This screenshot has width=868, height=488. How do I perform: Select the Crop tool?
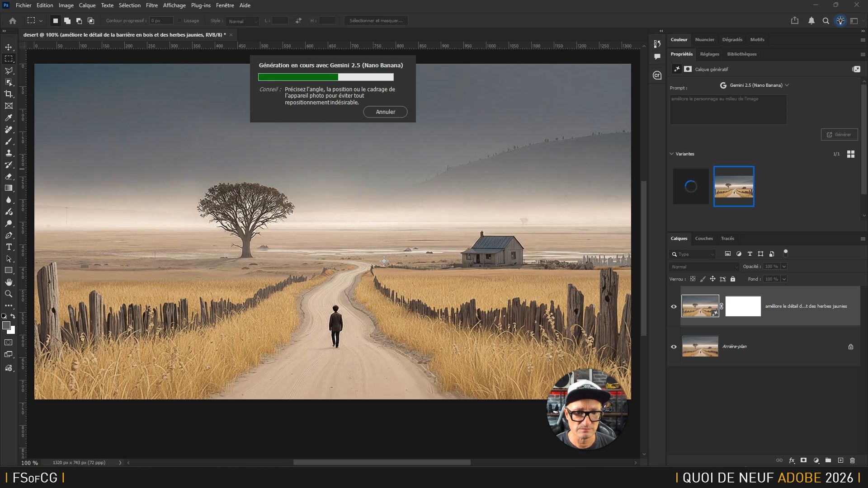coord(9,94)
